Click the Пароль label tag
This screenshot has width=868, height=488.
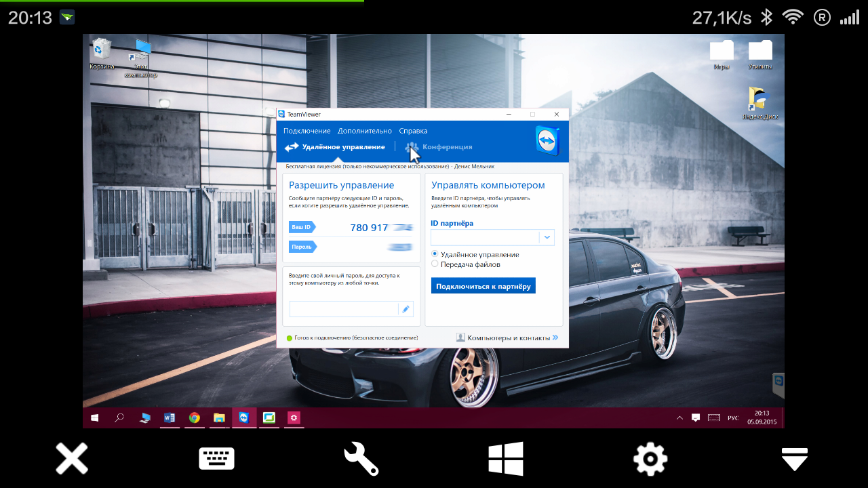click(x=302, y=247)
